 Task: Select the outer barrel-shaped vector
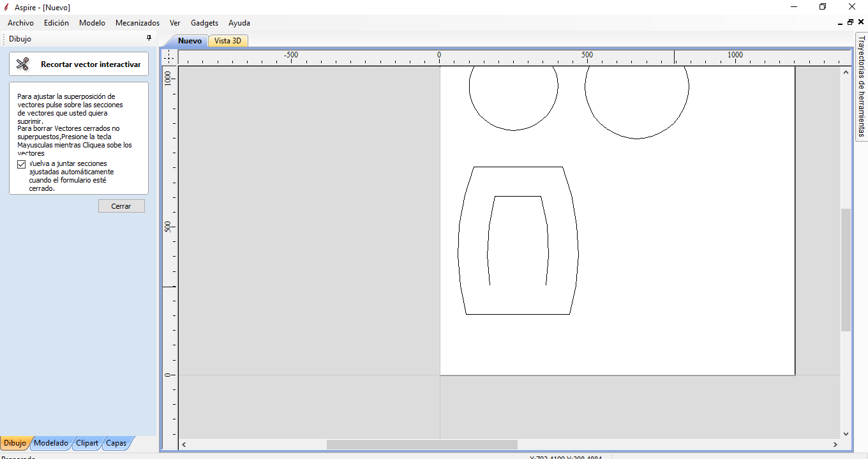pos(518,314)
